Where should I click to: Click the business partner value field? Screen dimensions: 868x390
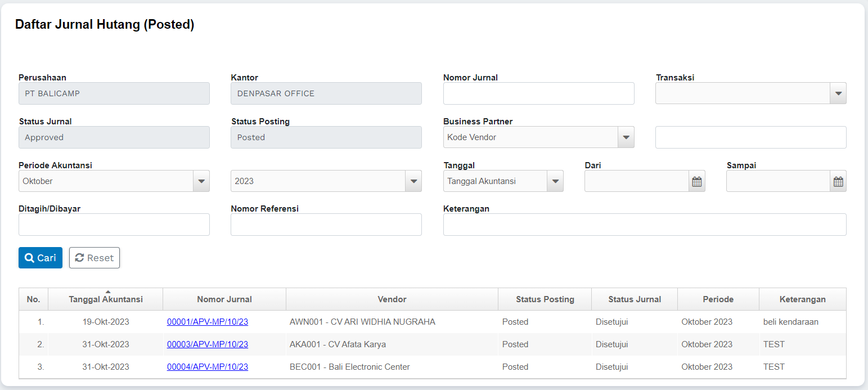click(750, 137)
